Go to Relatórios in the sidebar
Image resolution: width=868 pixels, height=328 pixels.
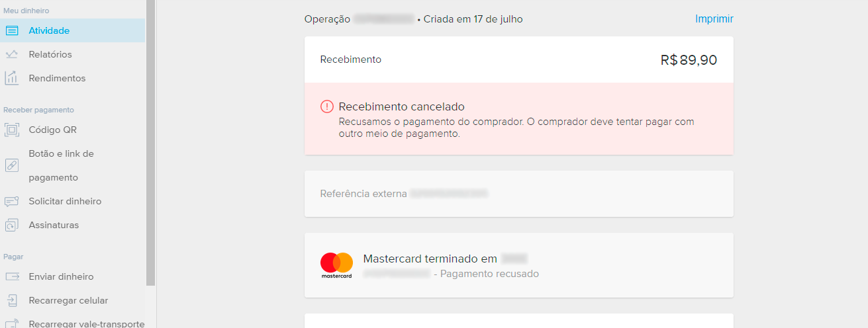(50, 54)
